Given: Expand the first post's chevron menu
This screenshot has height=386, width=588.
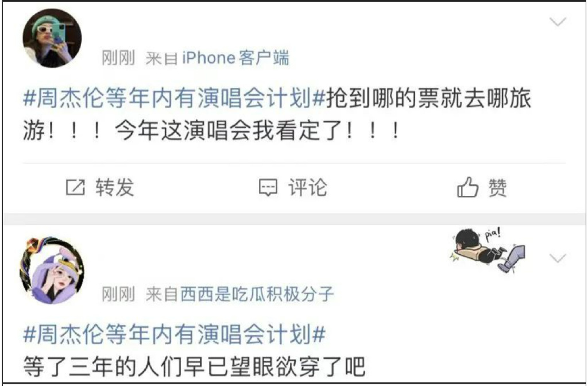Looking at the screenshot, I should click(558, 22).
